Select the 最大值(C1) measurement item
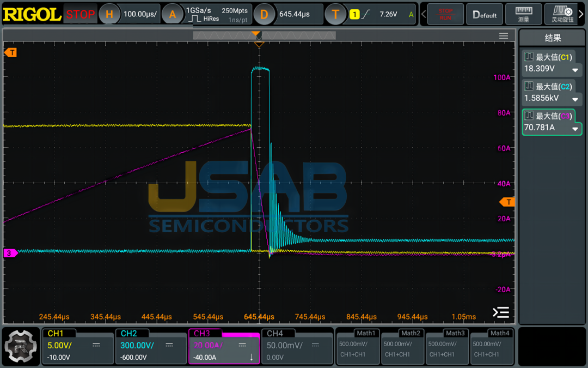 (554, 57)
